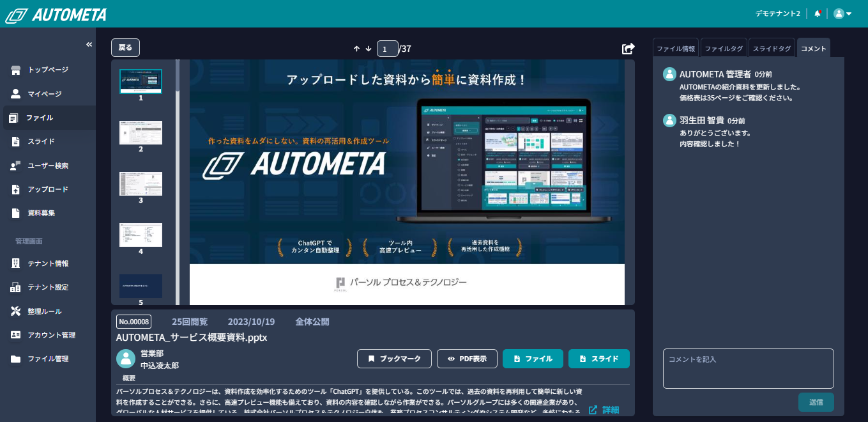Switch to the ファイルタグ tab
The image size is (868, 422).
coord(724,49)
